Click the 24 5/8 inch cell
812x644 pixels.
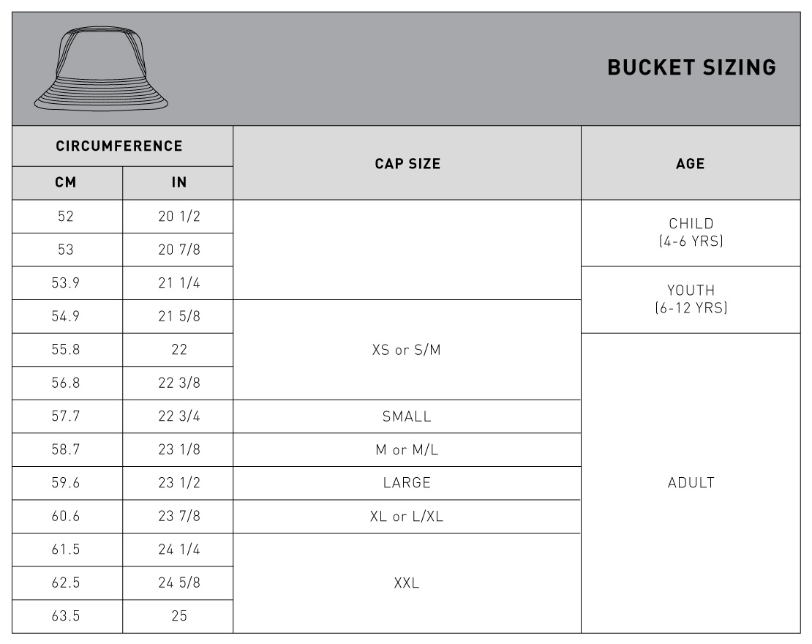pyautogui.click(x=178, y=583)
